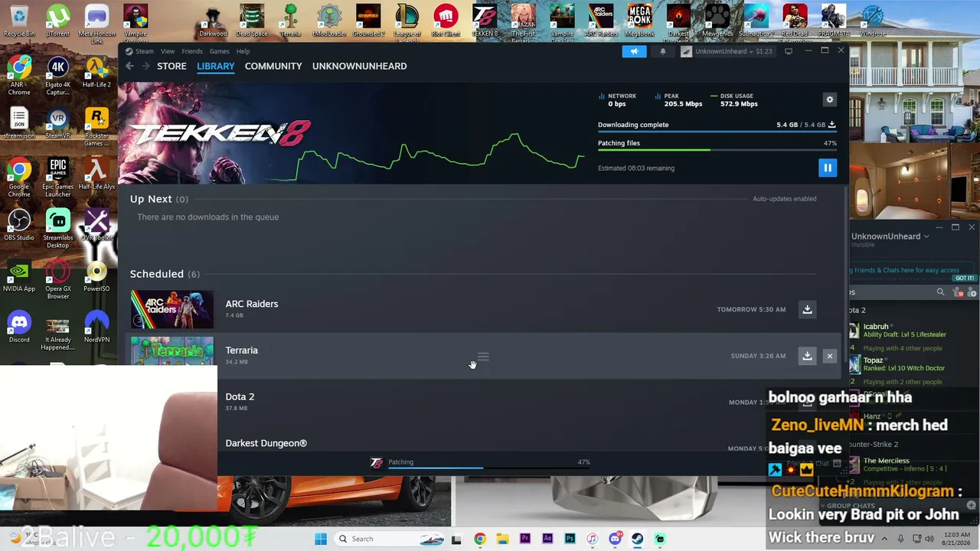Switch to the LIBRARY tab

[x=216, y=66]
